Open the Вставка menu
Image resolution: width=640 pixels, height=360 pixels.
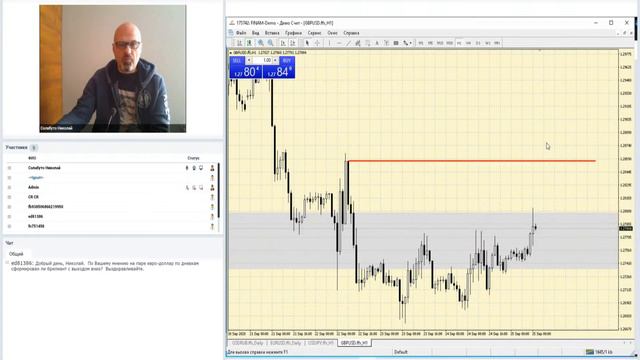pos(272,33)
